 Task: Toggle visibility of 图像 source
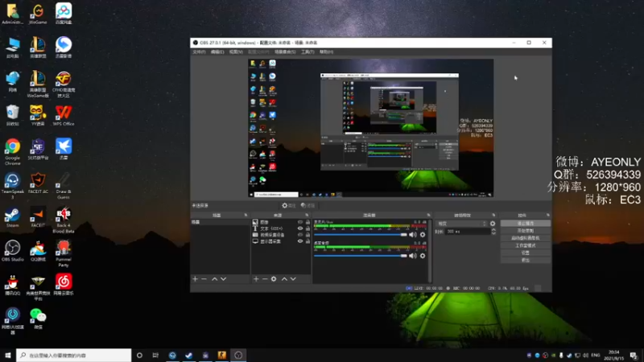click(x=300, y=222)
